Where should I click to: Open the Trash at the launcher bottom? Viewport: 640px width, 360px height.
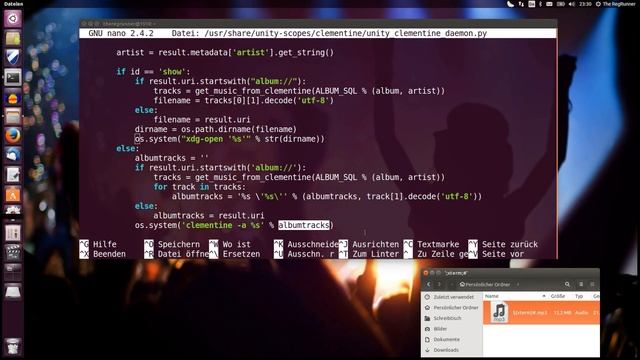pos(13,346)
